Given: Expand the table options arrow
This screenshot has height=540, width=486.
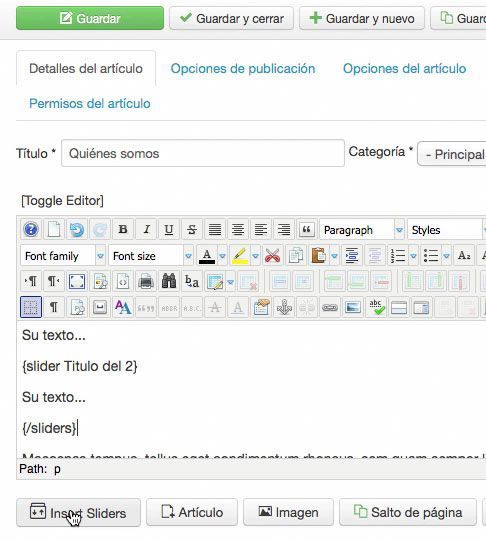Looking at the screenshot, I should [x=231, y=282].
